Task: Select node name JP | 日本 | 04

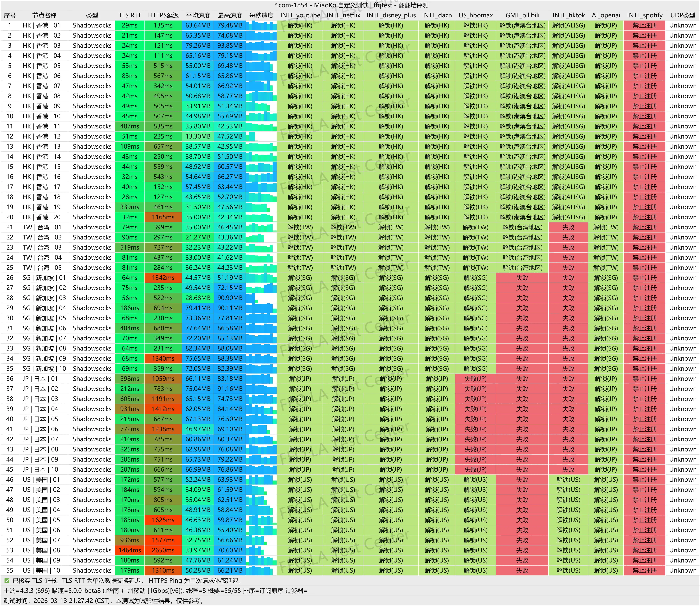Action: pos(40,409)
